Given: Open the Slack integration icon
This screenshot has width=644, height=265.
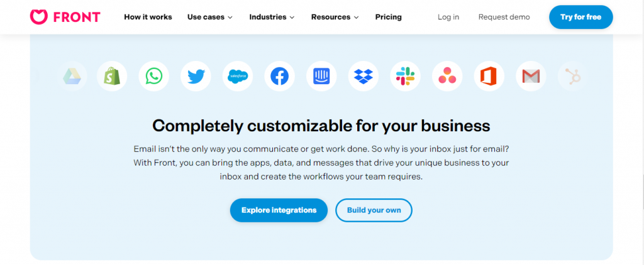Looking at the screenshot, I should [406, 77].
